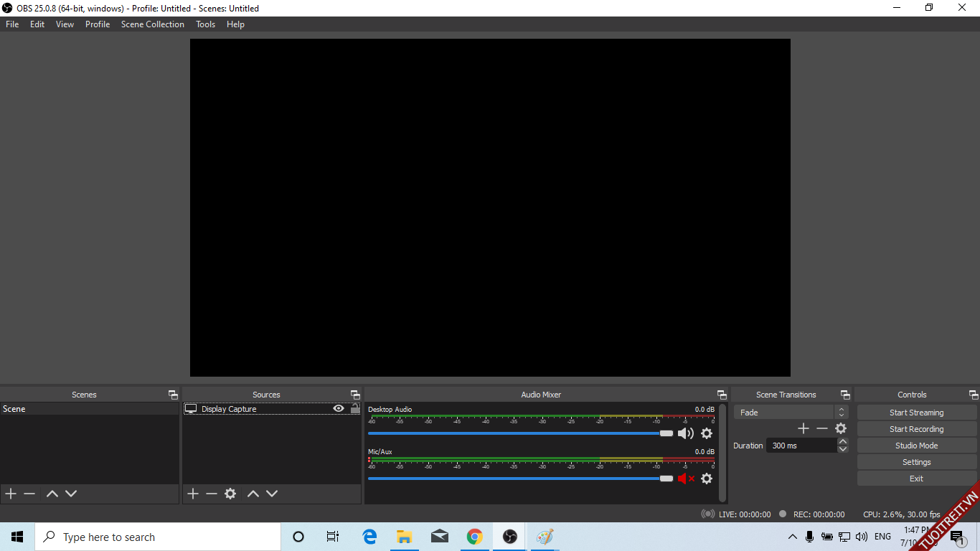The height and width of the screenshot is (551, 980).
Task: Add a new scene transition
Action: click(x=804, y=428)
